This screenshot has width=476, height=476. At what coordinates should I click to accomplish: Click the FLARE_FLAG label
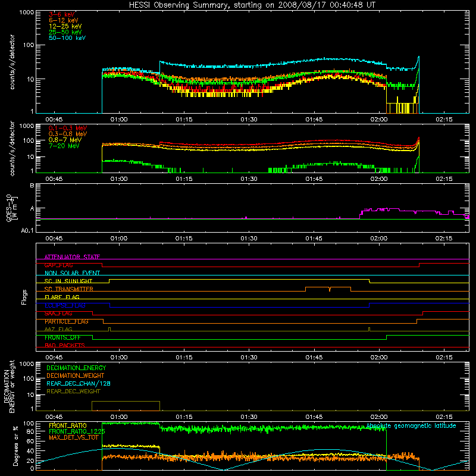point(62,297)
